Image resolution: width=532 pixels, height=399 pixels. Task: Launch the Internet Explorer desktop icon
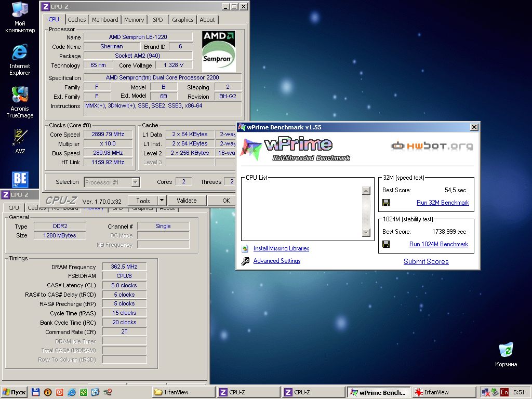click(20, 60)
